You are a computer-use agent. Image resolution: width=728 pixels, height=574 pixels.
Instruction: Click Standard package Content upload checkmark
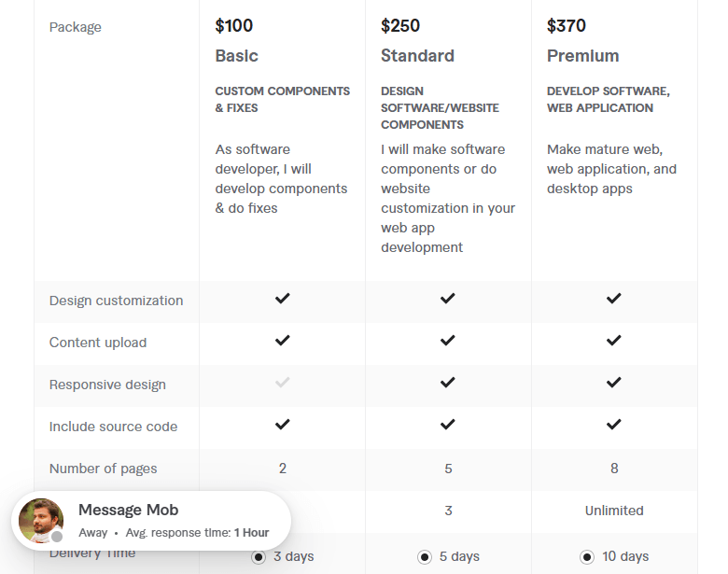coord(448,341)
